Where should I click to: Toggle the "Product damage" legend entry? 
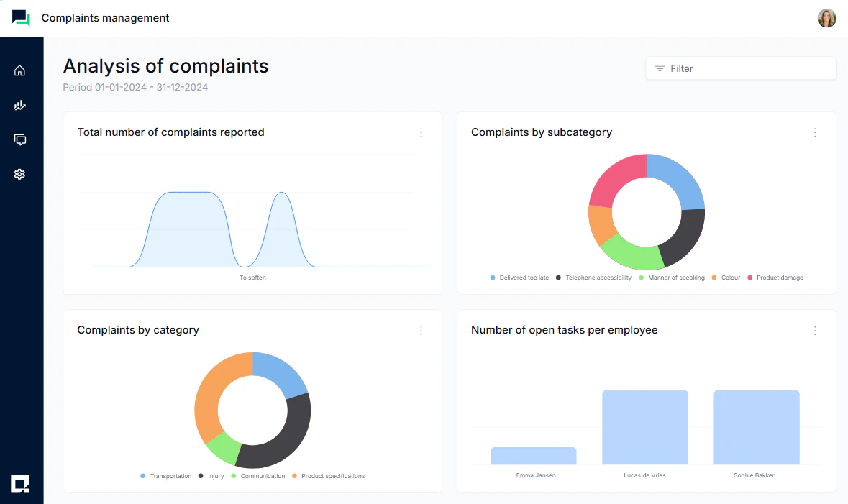(776, 278)
